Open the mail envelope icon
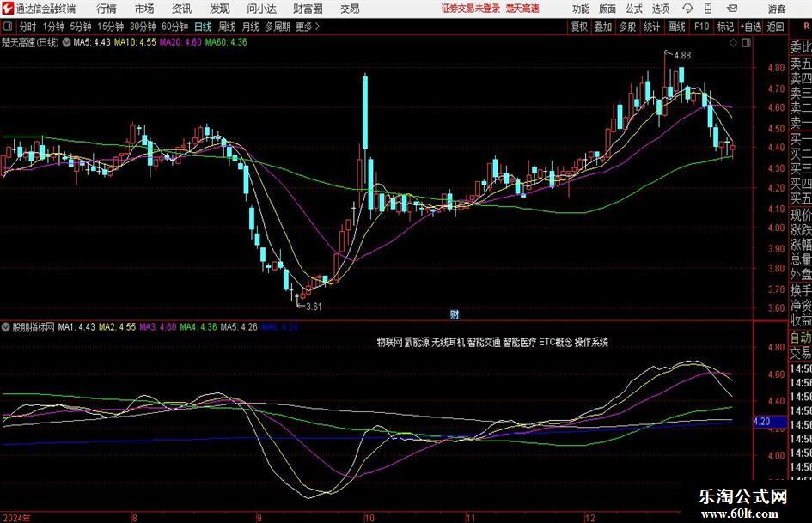This screenshot has width=812, height=523. click(732, 9)
